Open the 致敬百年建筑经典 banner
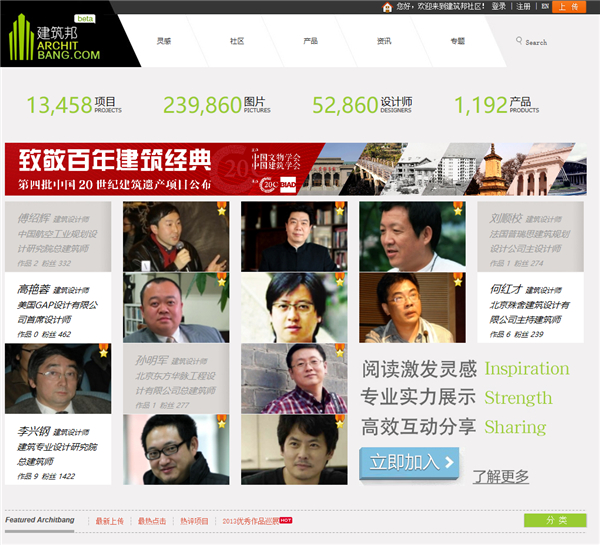This screenshot has height=545, width=600. pos(300,169)
